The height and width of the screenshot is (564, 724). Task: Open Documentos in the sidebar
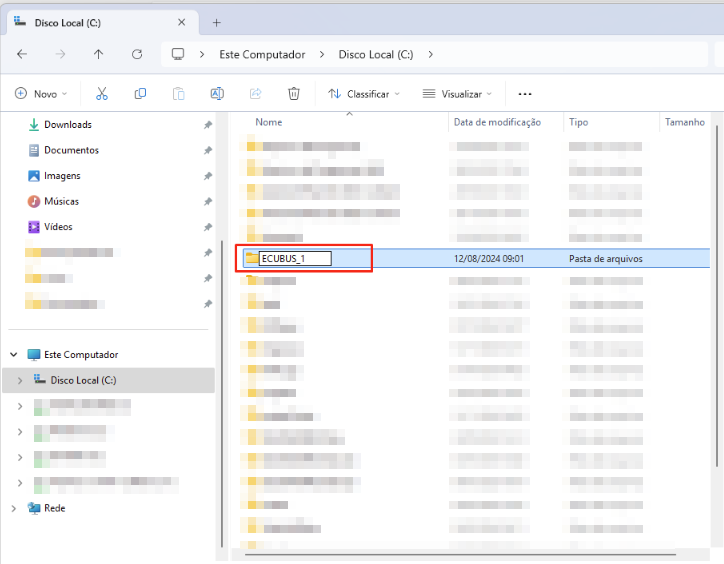[71, 150]
